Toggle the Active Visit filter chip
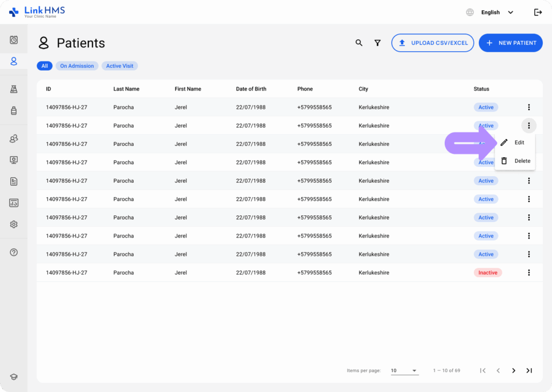This screenshot has width=552, height=392. pos(120,66)
